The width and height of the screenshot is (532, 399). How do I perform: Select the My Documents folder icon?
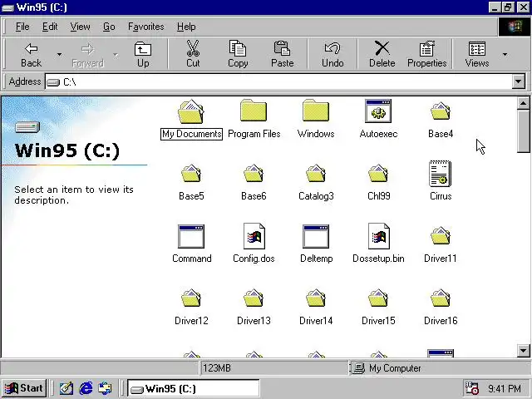point(191,111)
